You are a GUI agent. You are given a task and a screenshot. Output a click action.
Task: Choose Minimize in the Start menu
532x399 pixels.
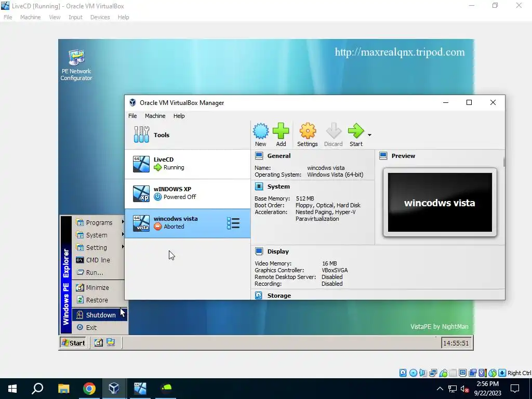click(99, 288)
